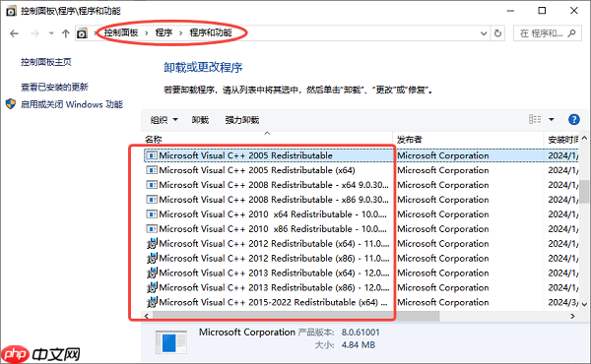The image size is (591, 364).
Task: Click the search magnifier icon
Action: [x=571, y=33]
